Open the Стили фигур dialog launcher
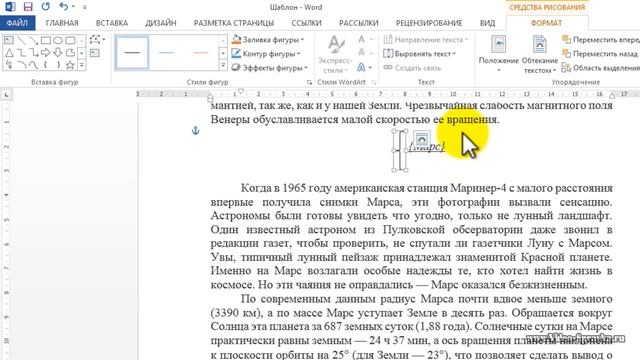Viewport: 640px width, 360px height. click(x=309, y=82)
